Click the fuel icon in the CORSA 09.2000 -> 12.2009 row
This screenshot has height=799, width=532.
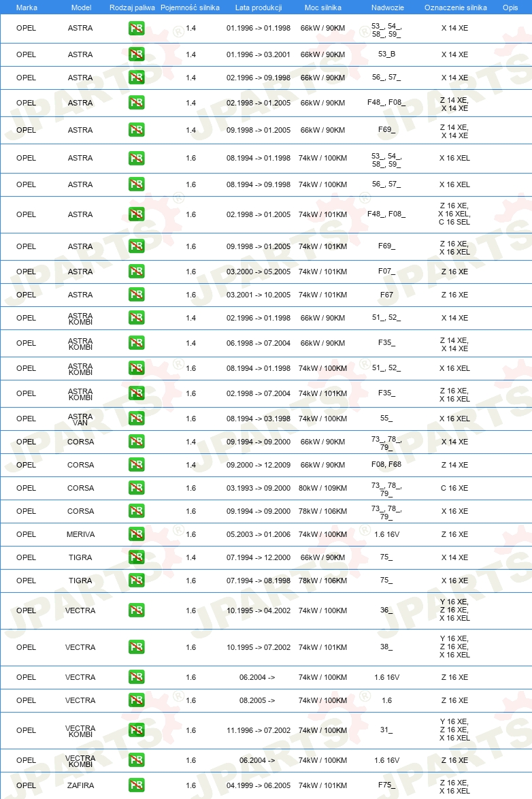pyautogui.click(x=136, y=464)
